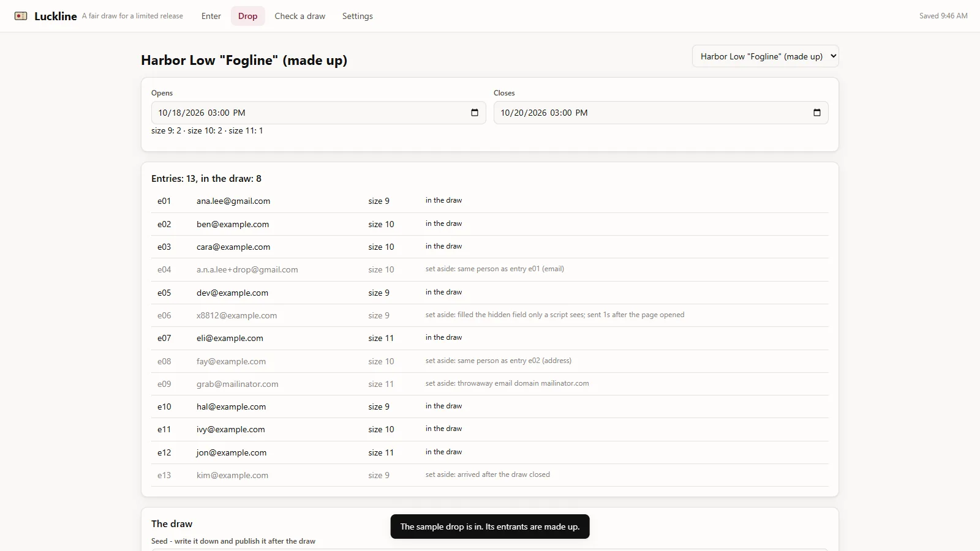Click kim@example.com email

click(x=232, y=475)
